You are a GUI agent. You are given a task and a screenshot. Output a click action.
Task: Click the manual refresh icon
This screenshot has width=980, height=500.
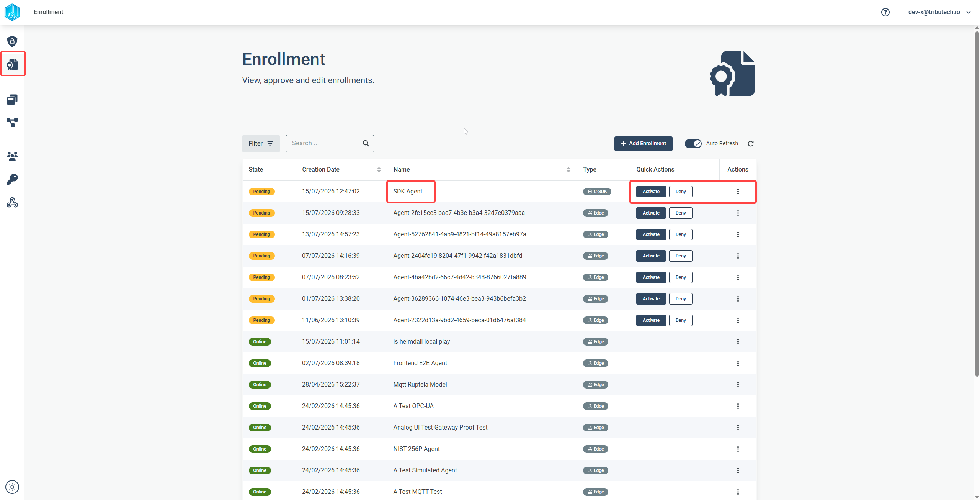(x=751, y=143)
